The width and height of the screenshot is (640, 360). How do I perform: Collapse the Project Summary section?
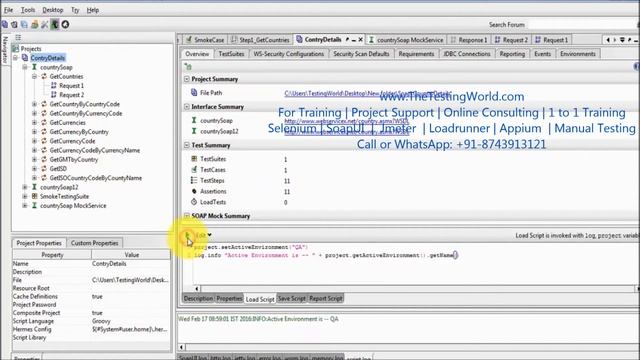click(187, 79)
